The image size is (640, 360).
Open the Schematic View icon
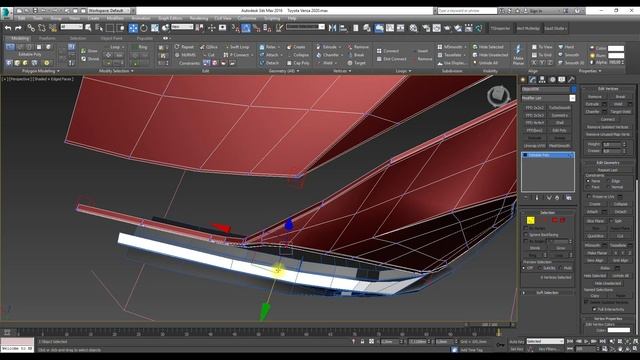[x=401, y=28]
